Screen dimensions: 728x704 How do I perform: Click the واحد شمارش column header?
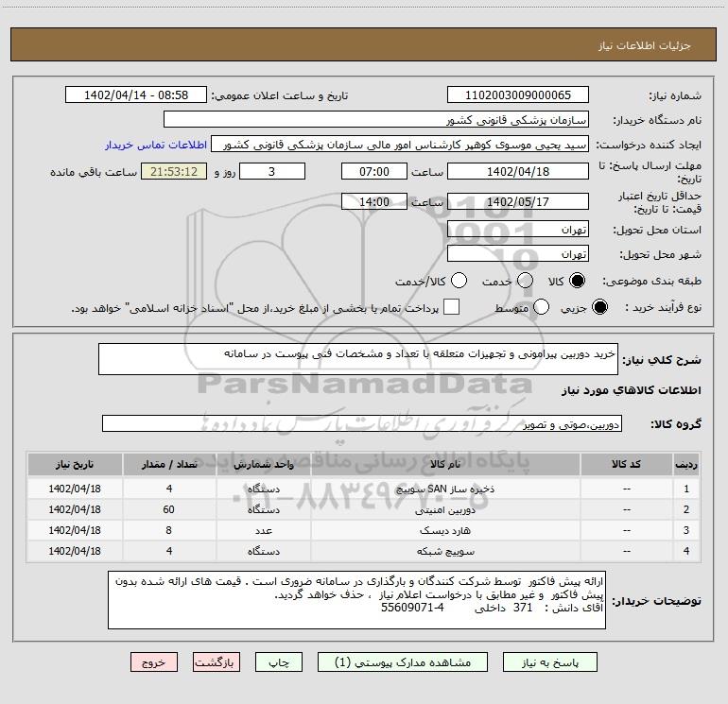point(263,464)
